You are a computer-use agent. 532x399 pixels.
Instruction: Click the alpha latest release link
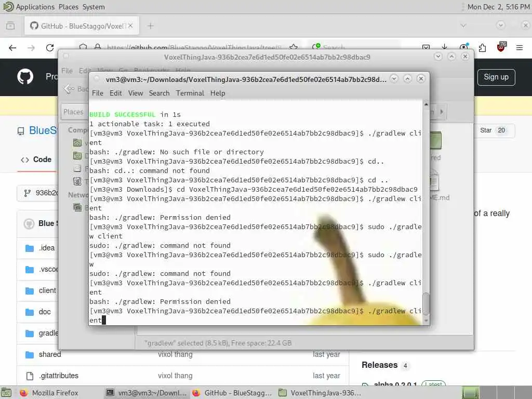click(395, 385)
